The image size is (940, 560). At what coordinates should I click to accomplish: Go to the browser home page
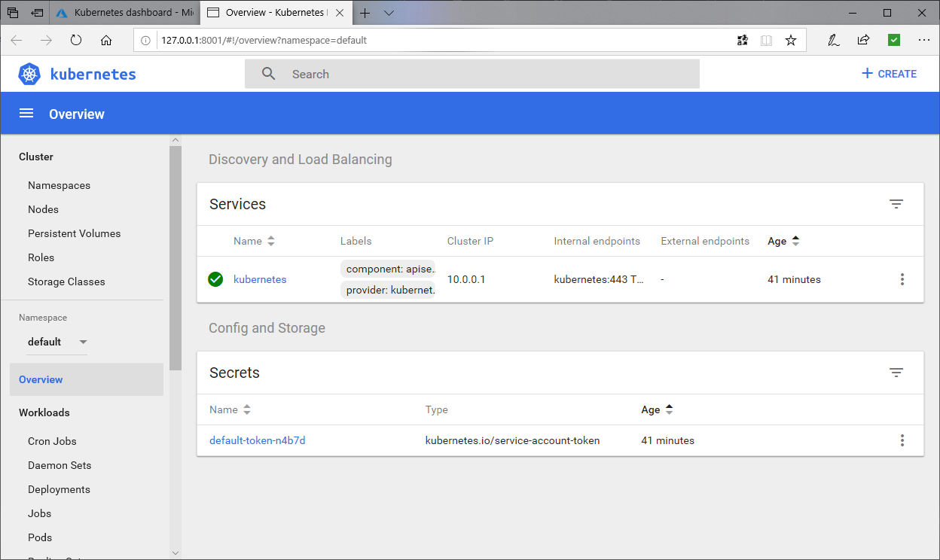106,40
